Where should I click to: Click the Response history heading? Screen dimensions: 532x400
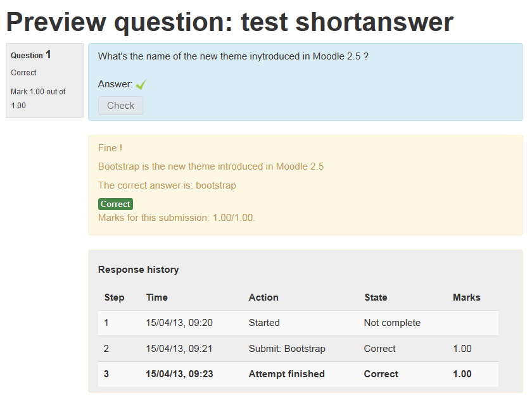pyautogui.click(x=139, y=270)
